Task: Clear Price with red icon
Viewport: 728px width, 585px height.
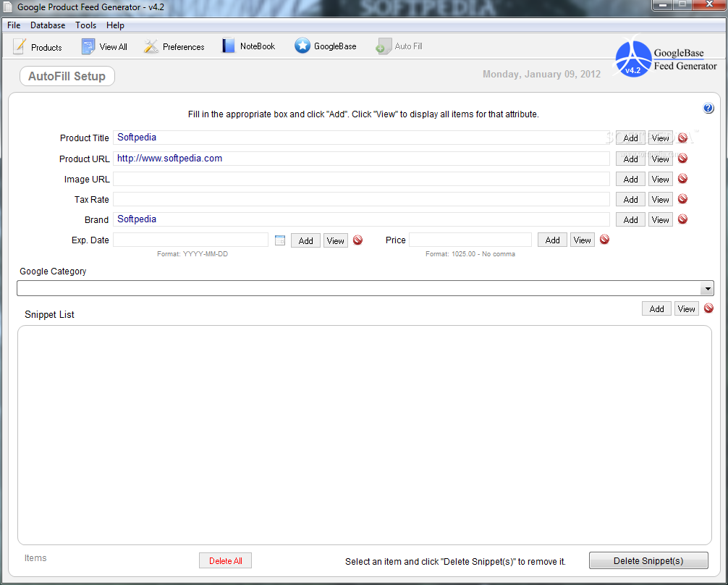Action: click(x=604, y=240)
